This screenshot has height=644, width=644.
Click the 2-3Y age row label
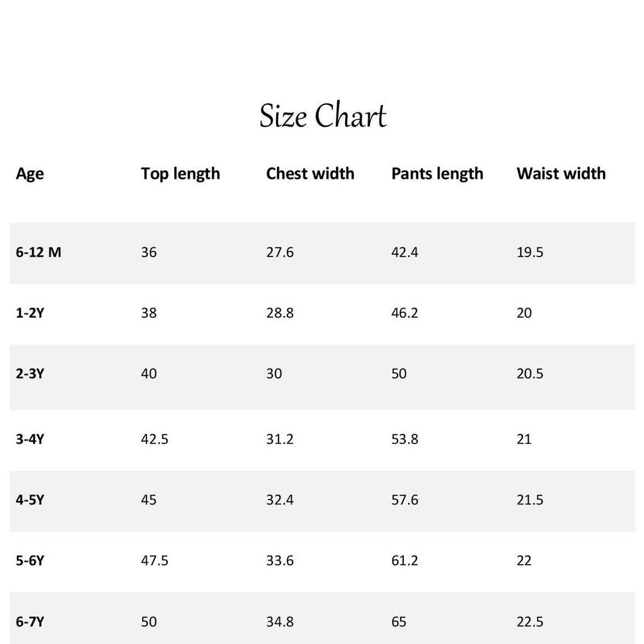[30, 374]
